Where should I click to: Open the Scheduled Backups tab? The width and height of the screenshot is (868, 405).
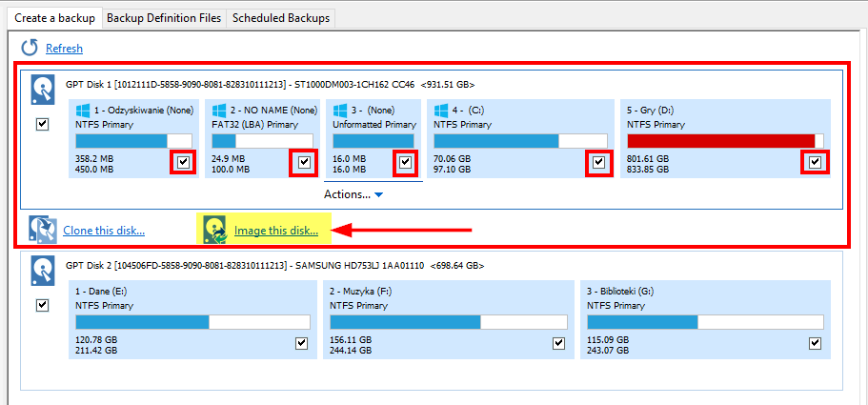pyautogui.click(x=281, y=18)
